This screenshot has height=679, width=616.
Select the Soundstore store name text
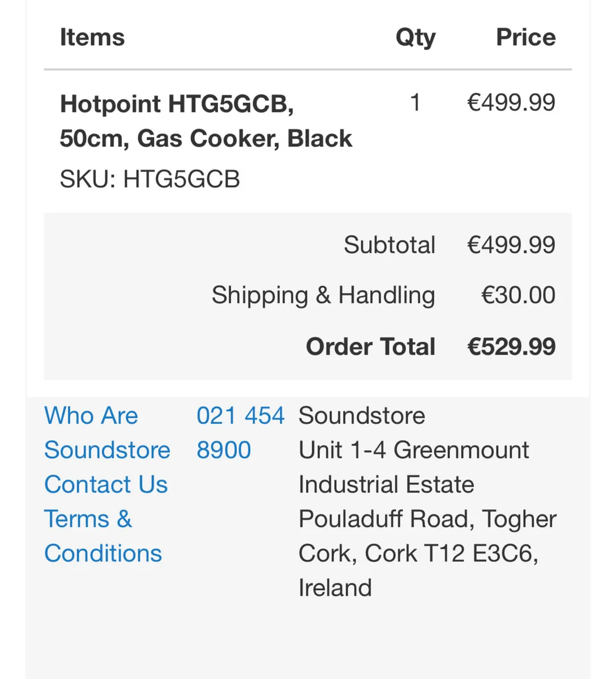tap(361, 416)
